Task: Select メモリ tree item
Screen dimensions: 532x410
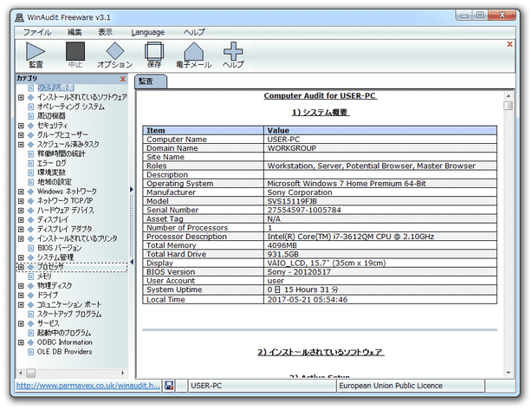Action: tap(44, 277)
